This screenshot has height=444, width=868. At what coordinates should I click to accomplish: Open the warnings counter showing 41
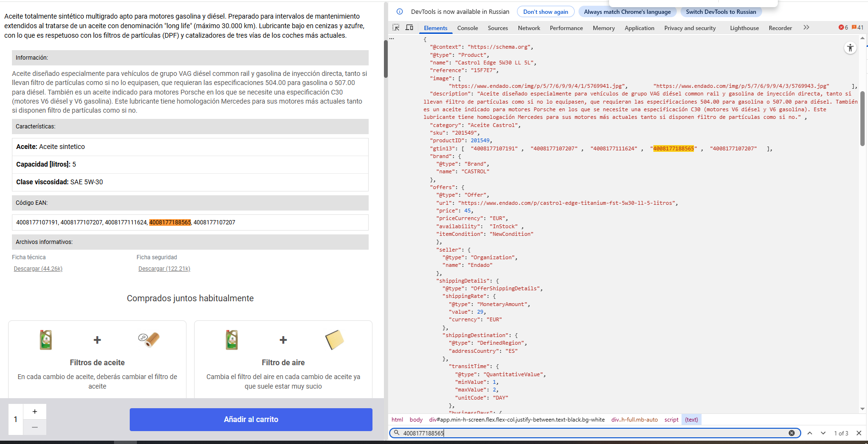[x=858, y=28]
